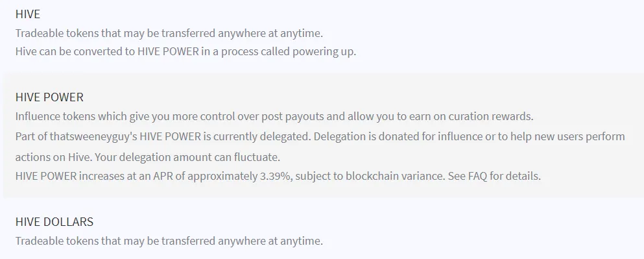Click the 3.39% APR value
The width and height of the screenshot is (644, 259).
(276, 177)
